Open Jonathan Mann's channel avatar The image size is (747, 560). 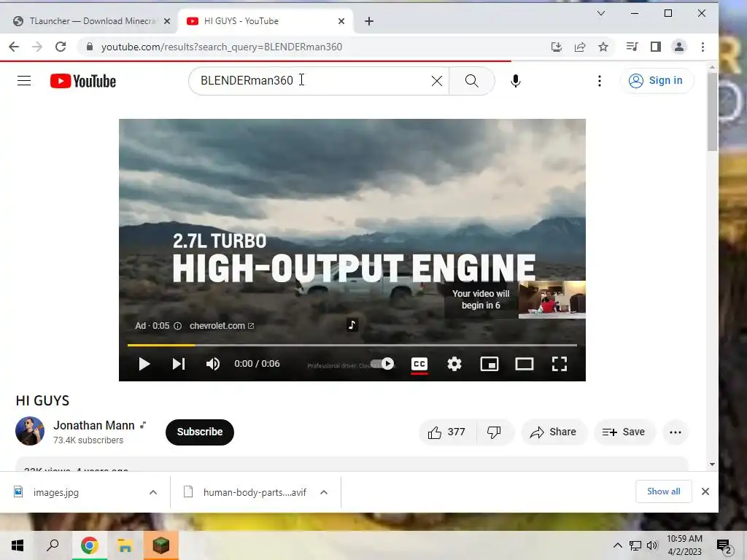(30, 431)
